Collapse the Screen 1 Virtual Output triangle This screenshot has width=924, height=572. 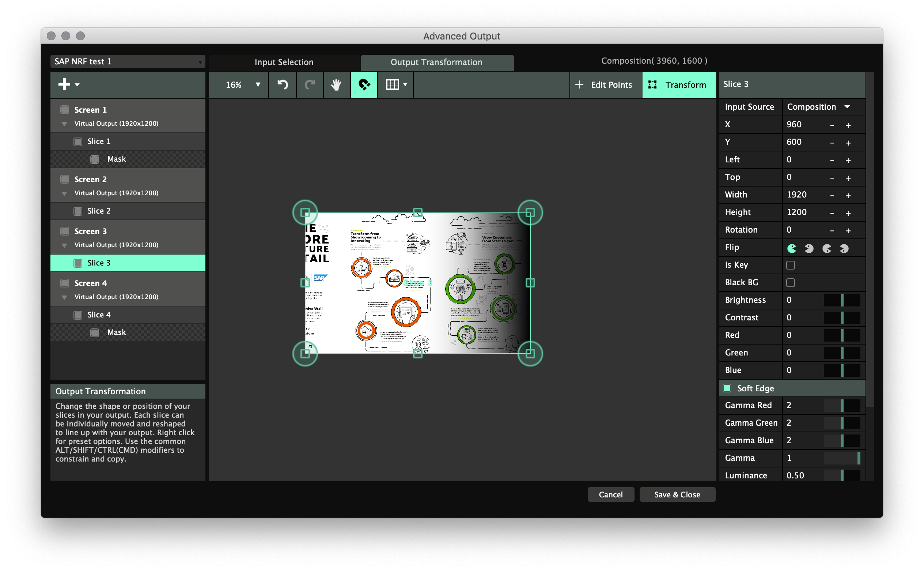(64, 124)
